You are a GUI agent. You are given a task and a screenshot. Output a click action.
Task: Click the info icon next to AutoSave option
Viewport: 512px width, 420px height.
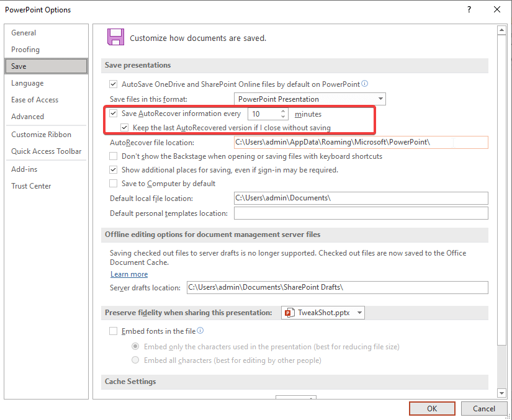click(365, 84)
